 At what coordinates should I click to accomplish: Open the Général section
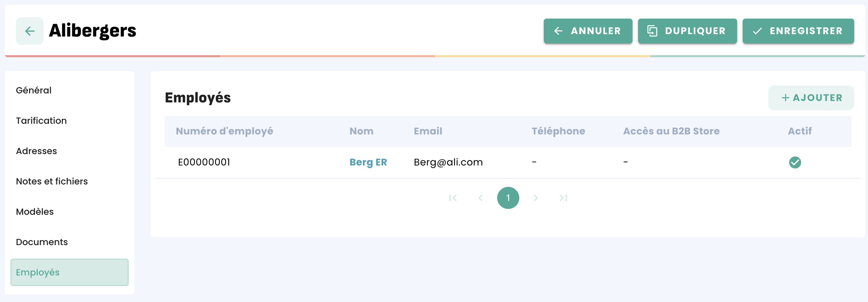(x=34, y=90)
